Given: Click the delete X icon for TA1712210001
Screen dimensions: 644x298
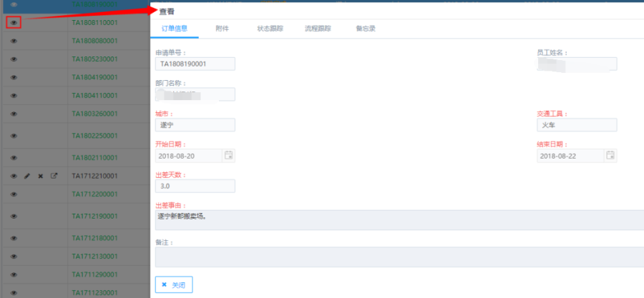Looking at the screenshot, I should tap(40, 176).
